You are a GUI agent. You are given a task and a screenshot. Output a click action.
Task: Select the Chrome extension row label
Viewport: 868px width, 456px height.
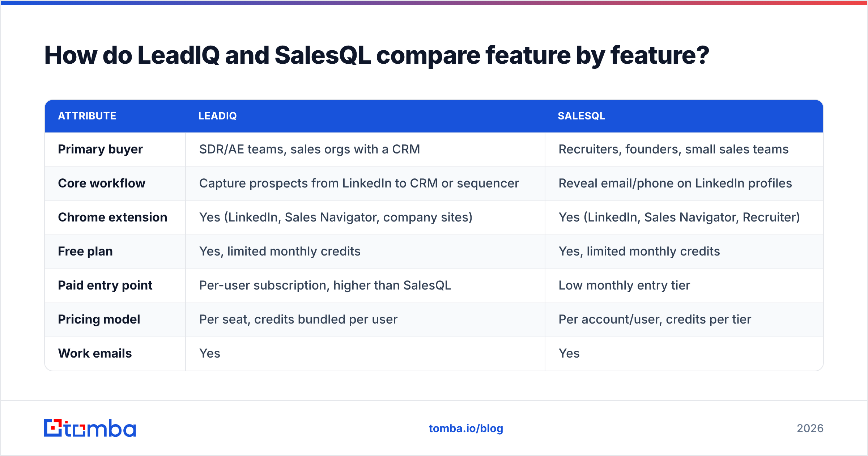pyautogui.click(x=112, y=218)
